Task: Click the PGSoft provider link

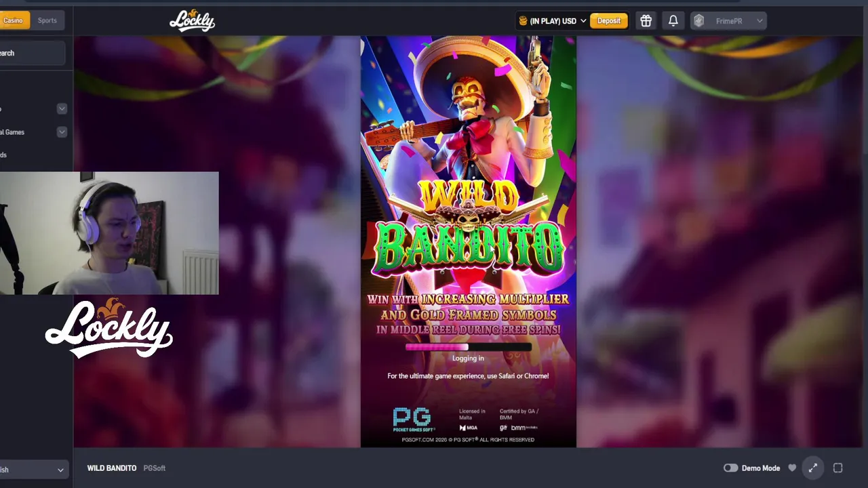Action: pyautogui.click(x=154, y=468)
